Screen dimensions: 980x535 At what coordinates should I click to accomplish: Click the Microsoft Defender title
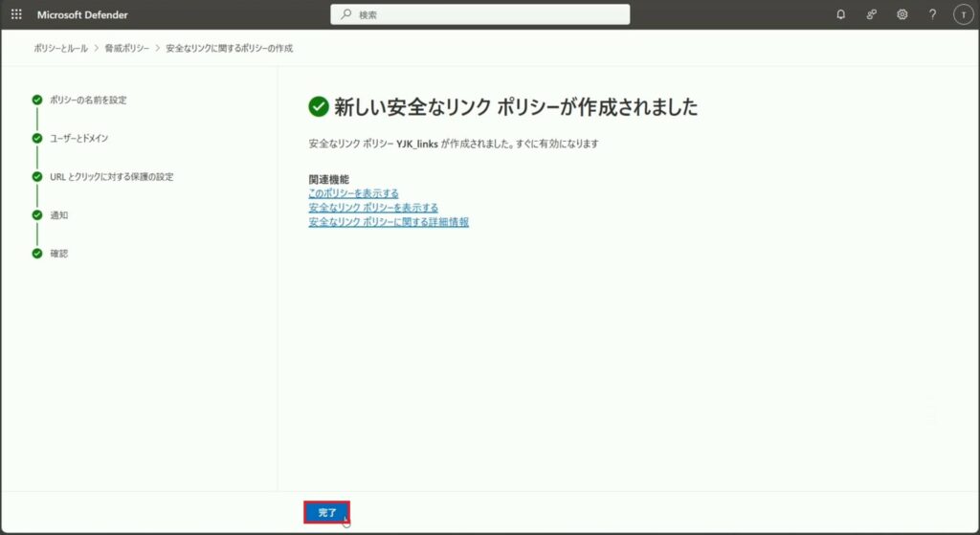82,14
